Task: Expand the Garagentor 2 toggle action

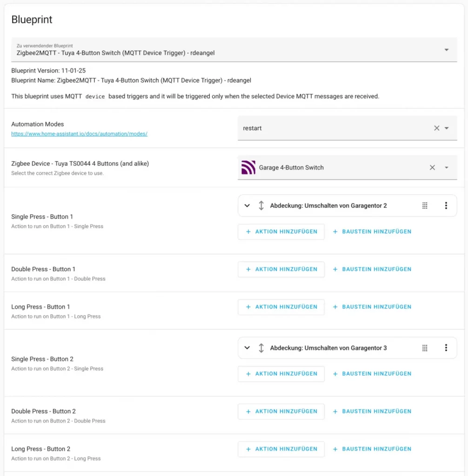Action: [x=247, y=205]
